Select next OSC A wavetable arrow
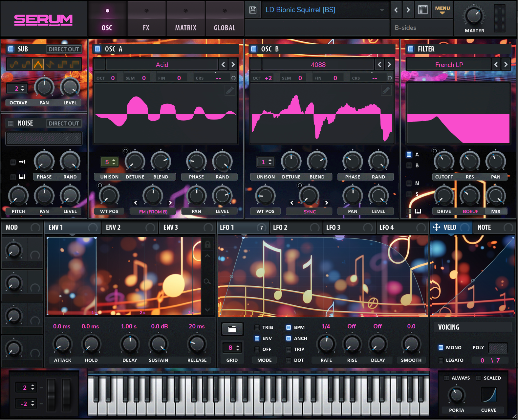This screenshot has width=518, height=420. [233, 64]
